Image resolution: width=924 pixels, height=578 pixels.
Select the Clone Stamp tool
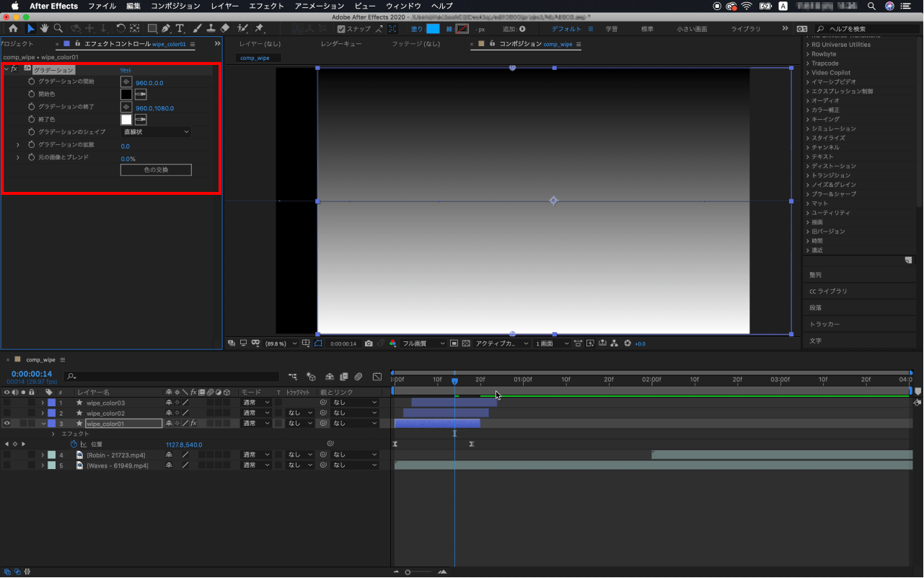(211, 29)
